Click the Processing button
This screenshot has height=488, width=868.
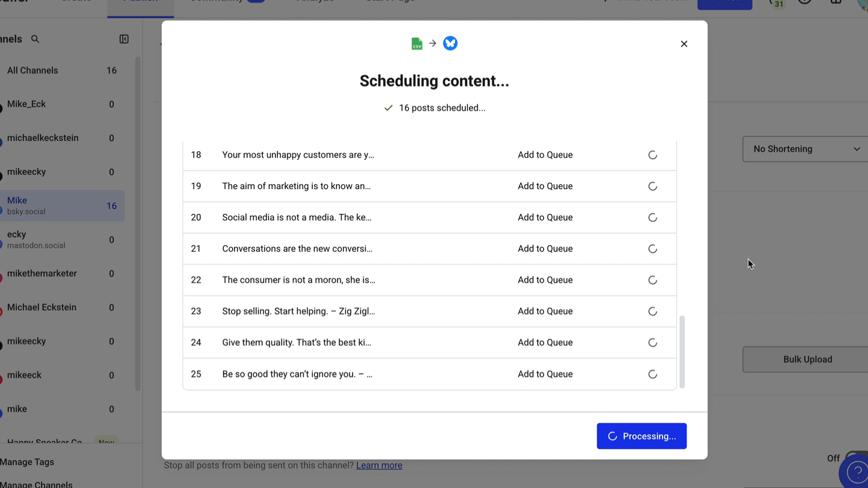(x=641, y=436)
